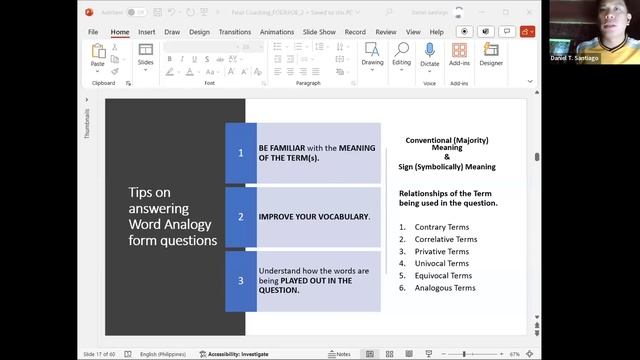
Task: Click the Add-ins icon
Action: (x=459, y=50)
